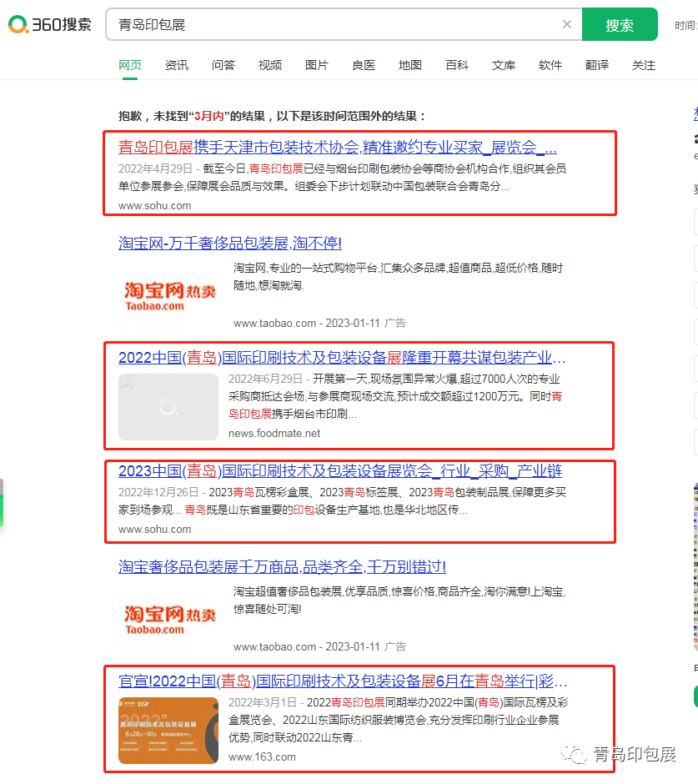The width and height of the screenshot is (698, 784).
Task: Click second 淘宝网热卖 logo under 淘宝奢侈品包装展
Action: [169, 620]
